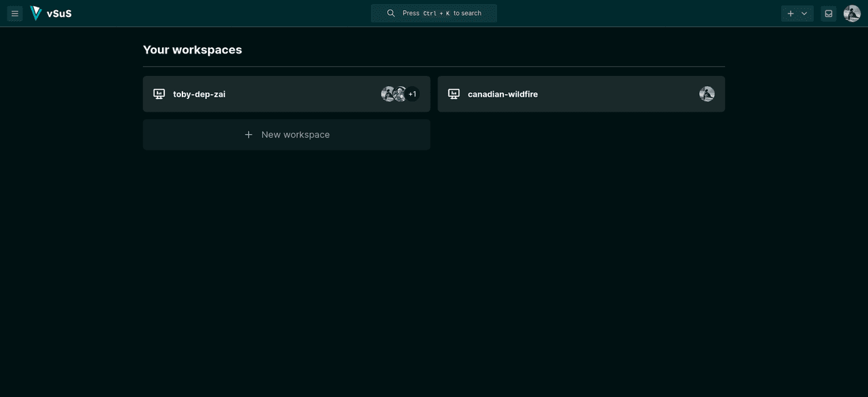Expand the +1 members badge on toby-dep-zai
Image resolution: width=868 pixels, height=397 pixels.
(412, 94)
